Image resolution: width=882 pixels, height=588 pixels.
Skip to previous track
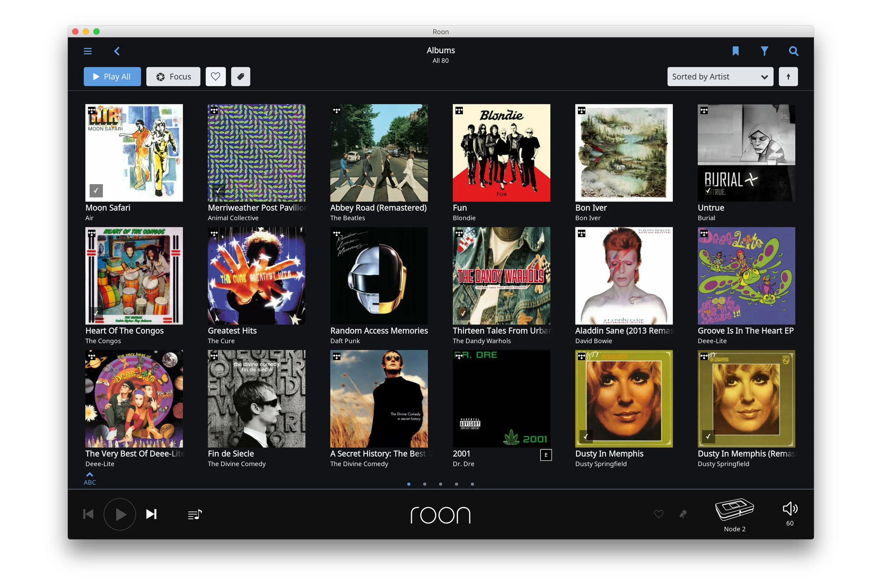coord(88,514)
